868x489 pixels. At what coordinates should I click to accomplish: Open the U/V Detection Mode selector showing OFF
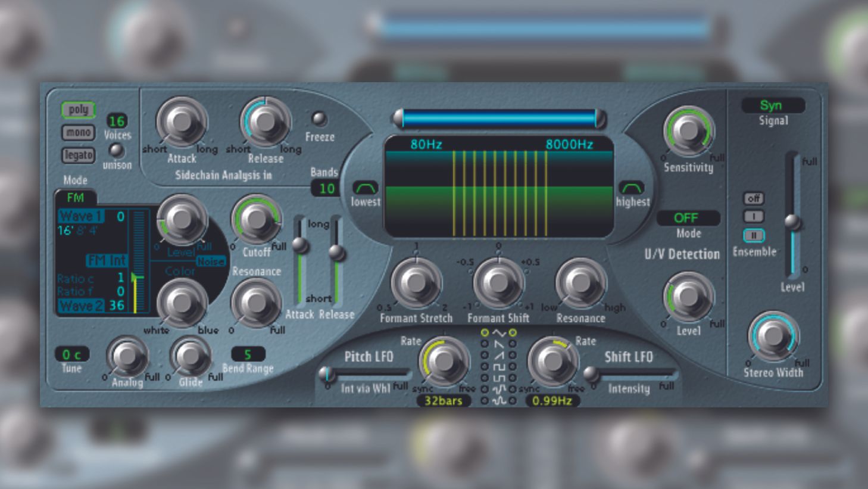[x=688, y=218]
